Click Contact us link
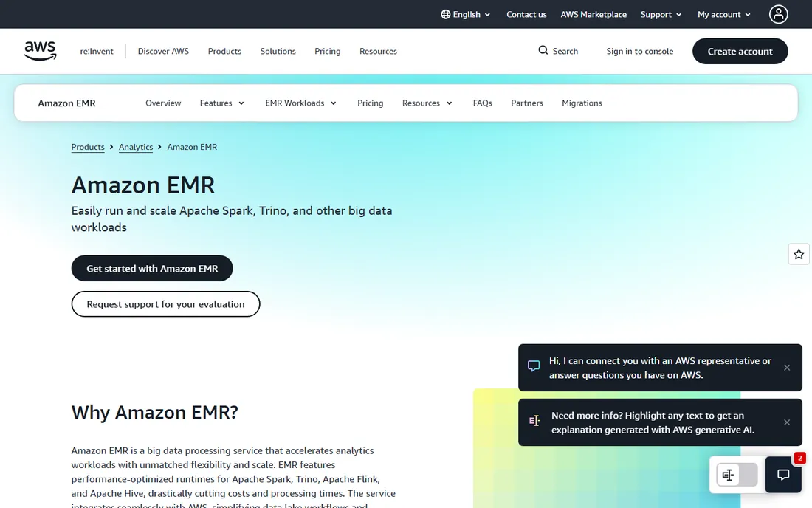 click(x=526, y=15)
